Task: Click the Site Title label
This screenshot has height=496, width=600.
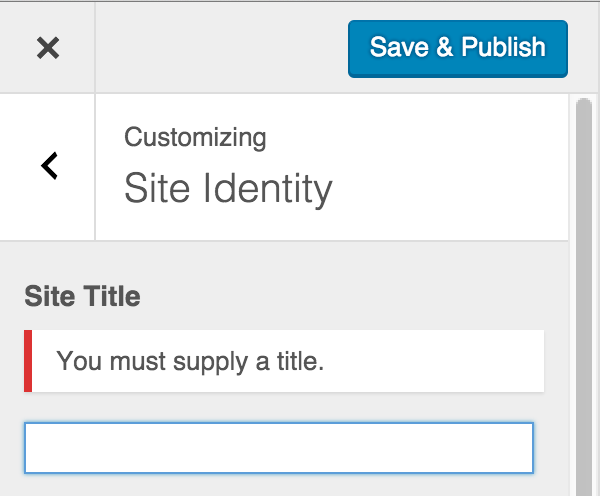Action: (82, 296)
